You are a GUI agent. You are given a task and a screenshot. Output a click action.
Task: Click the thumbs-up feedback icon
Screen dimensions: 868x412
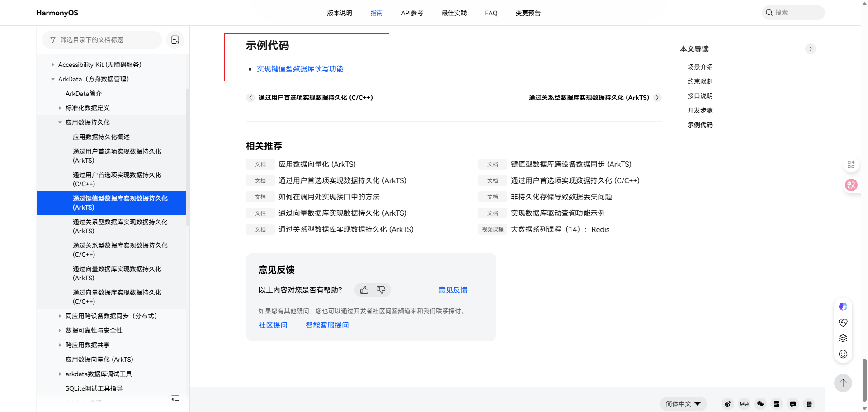(364, 290)
